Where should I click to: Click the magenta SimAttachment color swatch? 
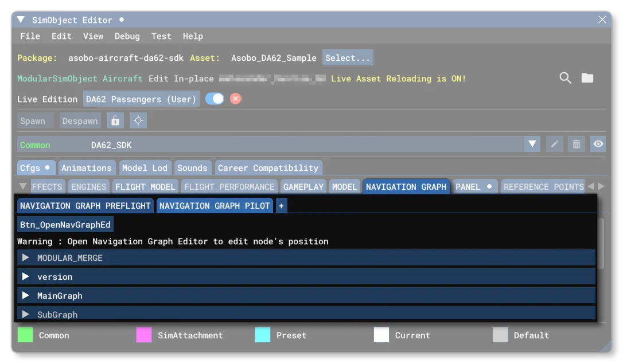(x=144, y=335)
